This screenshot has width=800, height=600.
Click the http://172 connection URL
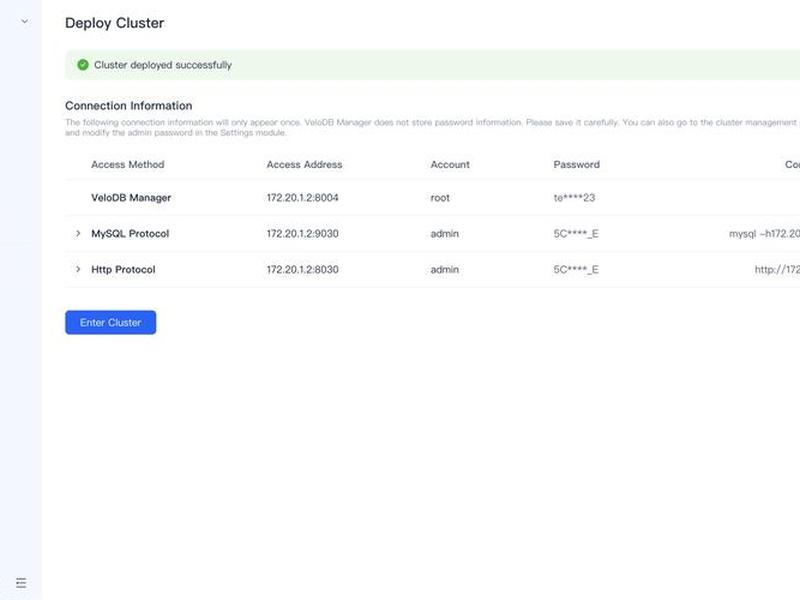point(777,269)
